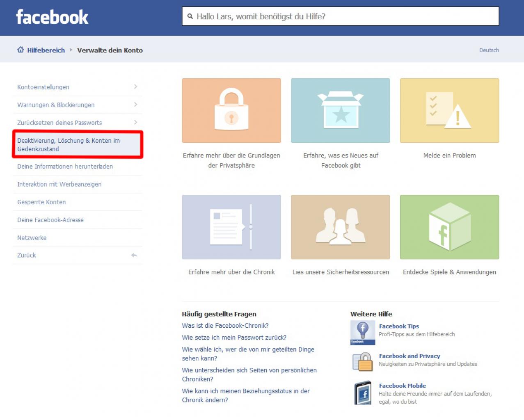Screen dimensions: 524x420
Task: Click 'Erfahre mehr über die Chronik' label
Action: (231, 272)
